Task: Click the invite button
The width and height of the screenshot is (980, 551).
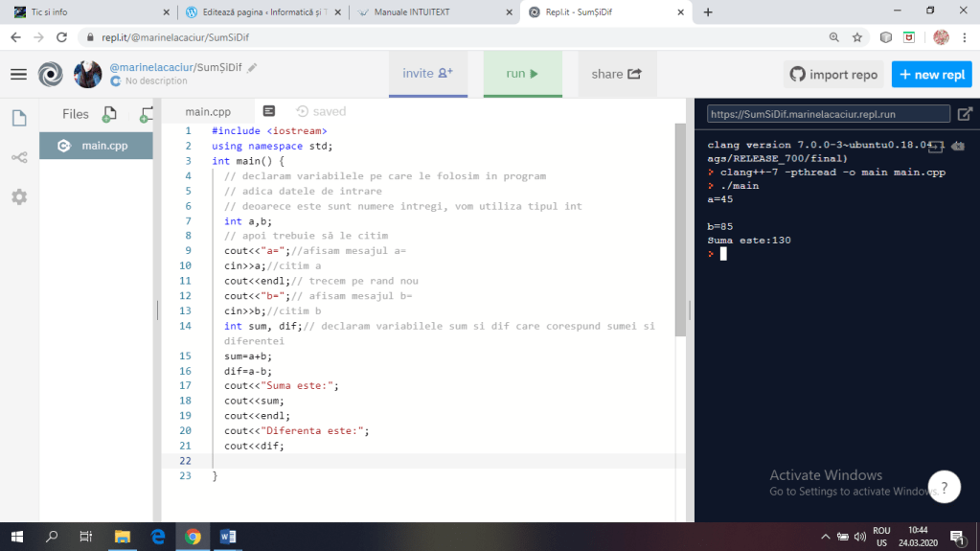Action: point(427,74)
